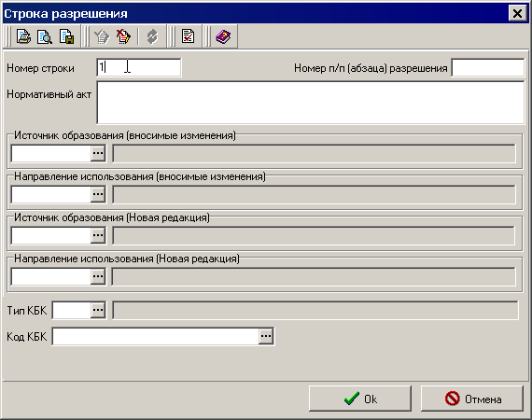Open the purple help book icon
The image size is (532, 420).
point(223,36)
